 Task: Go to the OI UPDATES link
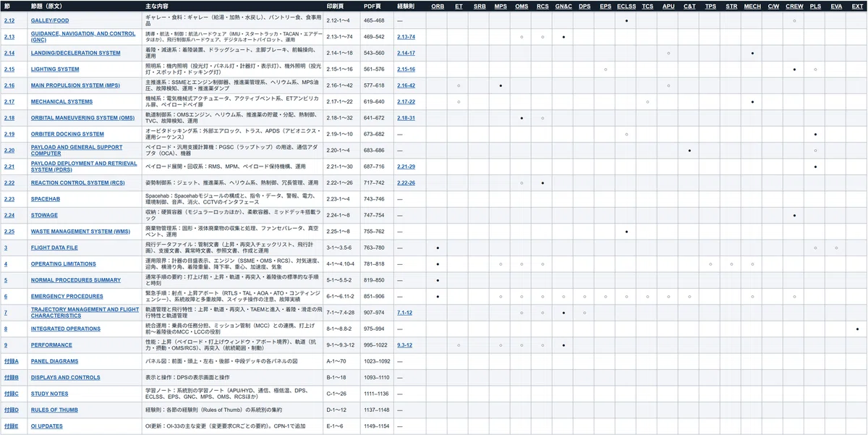tap(47, 426)
